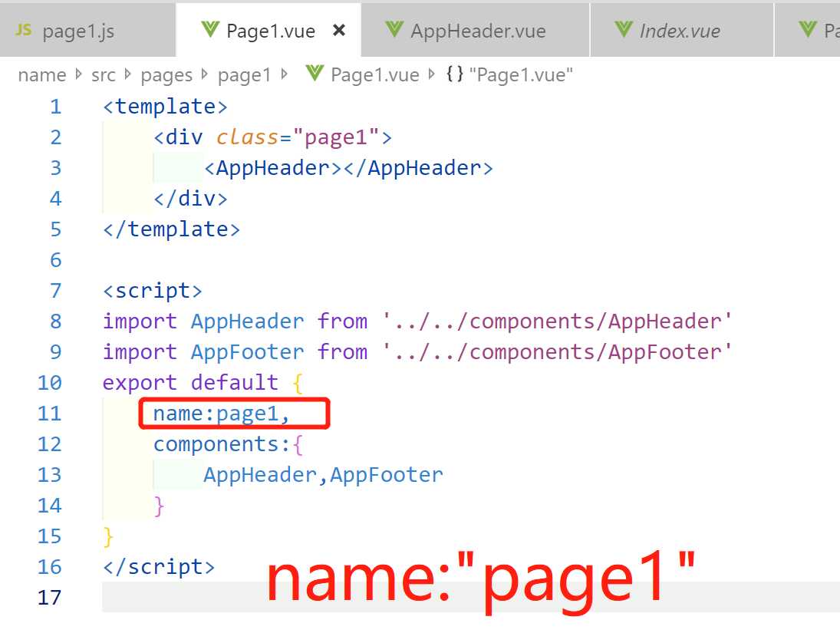Click the opening <script> tag on line 7
The image size is (840, 643).
point(153,291)
